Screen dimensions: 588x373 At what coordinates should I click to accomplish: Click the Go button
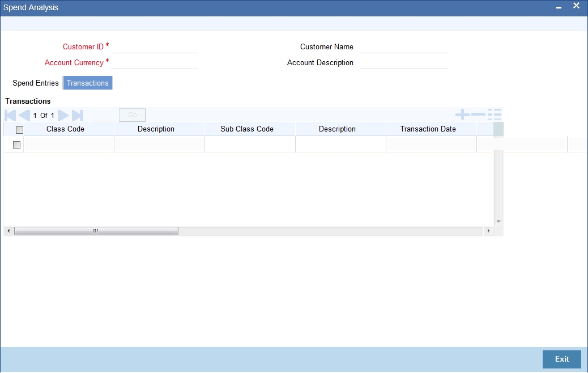pyautogui.click(x=133, y=115)
